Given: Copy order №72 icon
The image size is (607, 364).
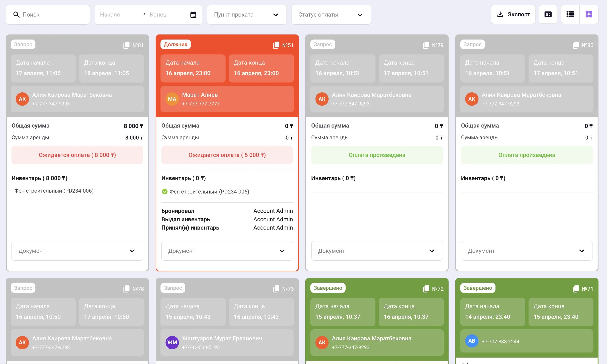Looking at the screenshot, I should click(426, 289).
